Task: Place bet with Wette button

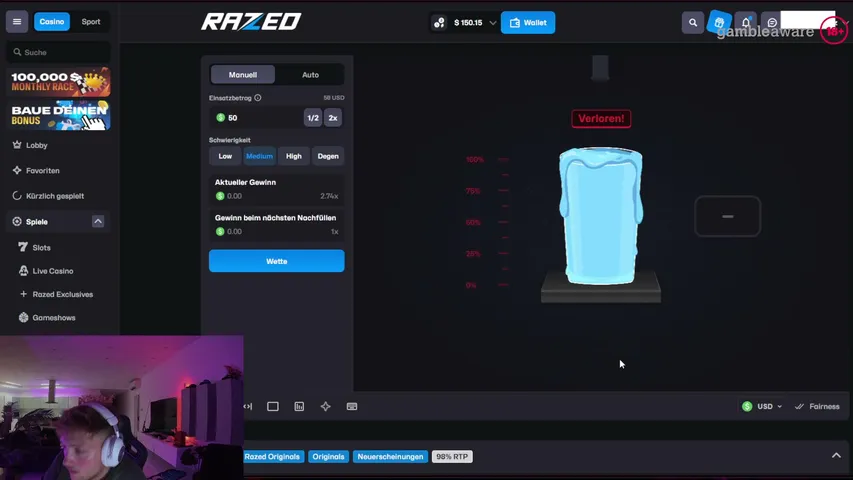Action: 276,261
